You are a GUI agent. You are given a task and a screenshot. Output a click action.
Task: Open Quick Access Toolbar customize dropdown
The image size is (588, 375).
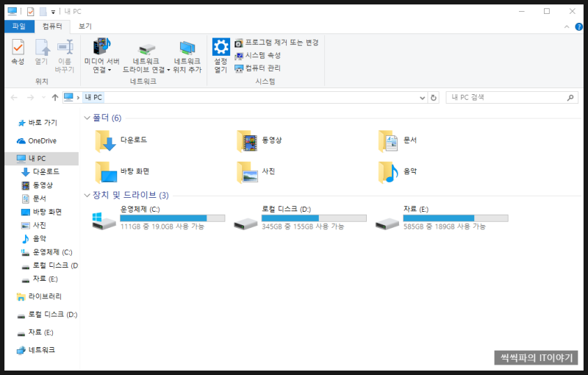[x=53, y=12]
